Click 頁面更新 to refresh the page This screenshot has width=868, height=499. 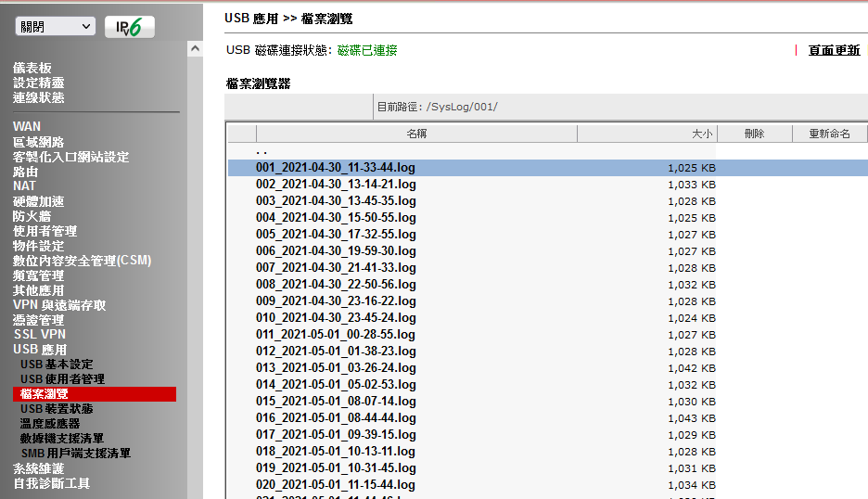pyautogui.click(x=834, y=50)
